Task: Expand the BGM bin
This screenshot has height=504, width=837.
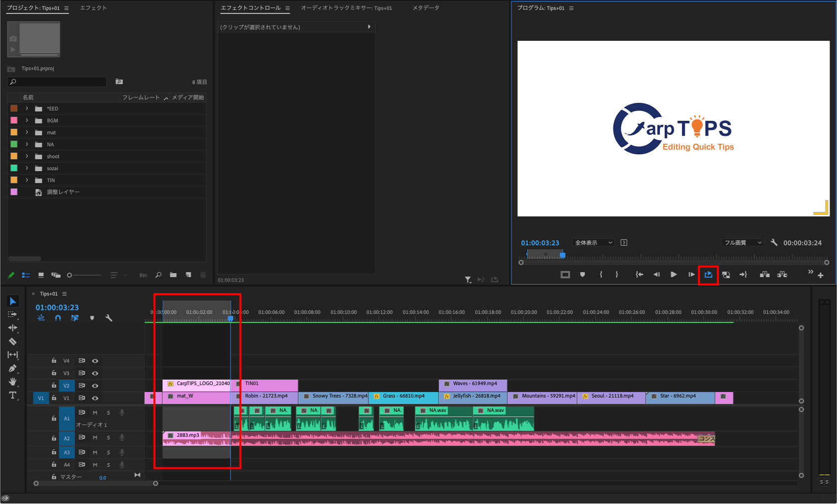Action: (27, 120)
